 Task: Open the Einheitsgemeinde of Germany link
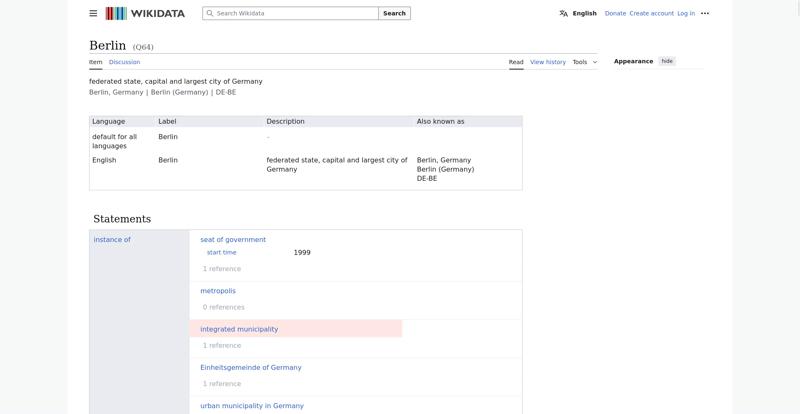251,368
